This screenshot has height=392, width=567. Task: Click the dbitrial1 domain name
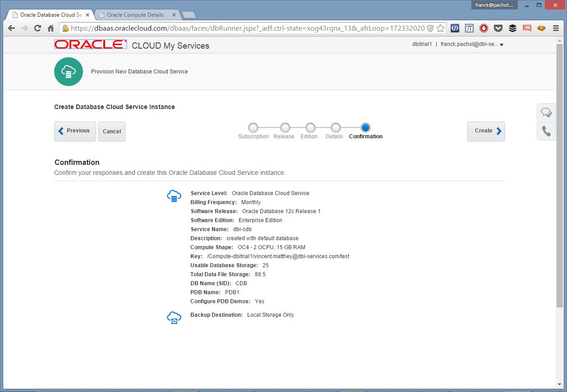click(422, 45)
